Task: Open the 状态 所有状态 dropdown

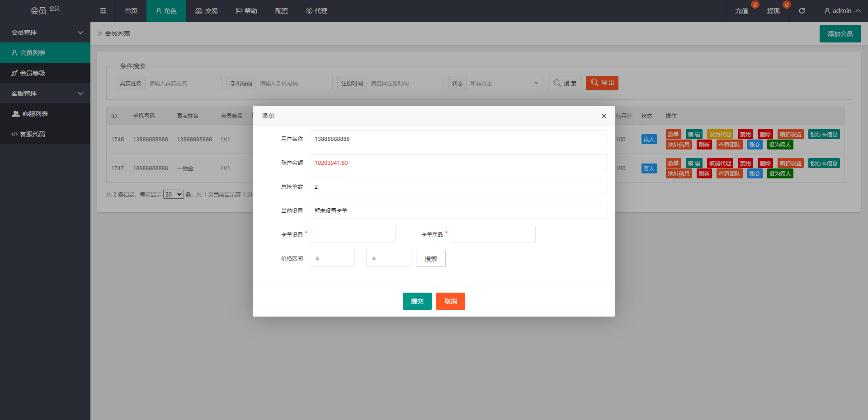Action: 504,83
